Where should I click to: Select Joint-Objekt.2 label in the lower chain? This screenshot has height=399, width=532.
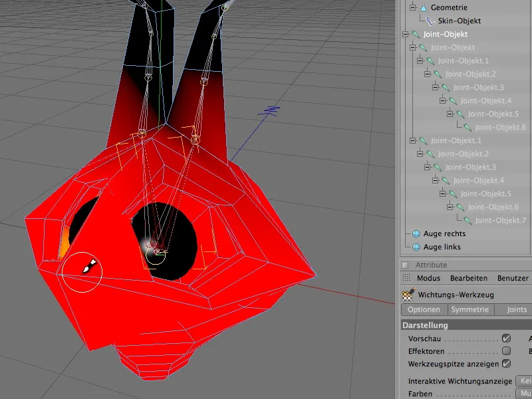tap(464, 154)
